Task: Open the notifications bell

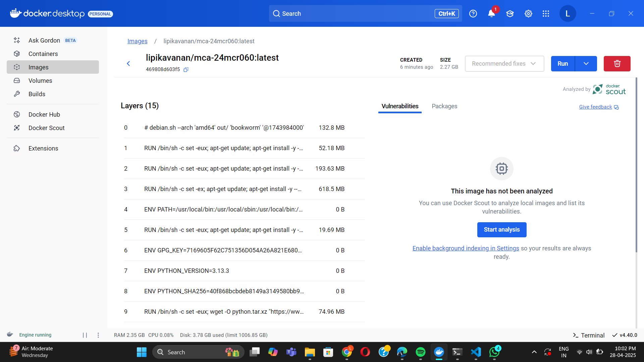Action: pyautogui.click(x=491, y=13)
